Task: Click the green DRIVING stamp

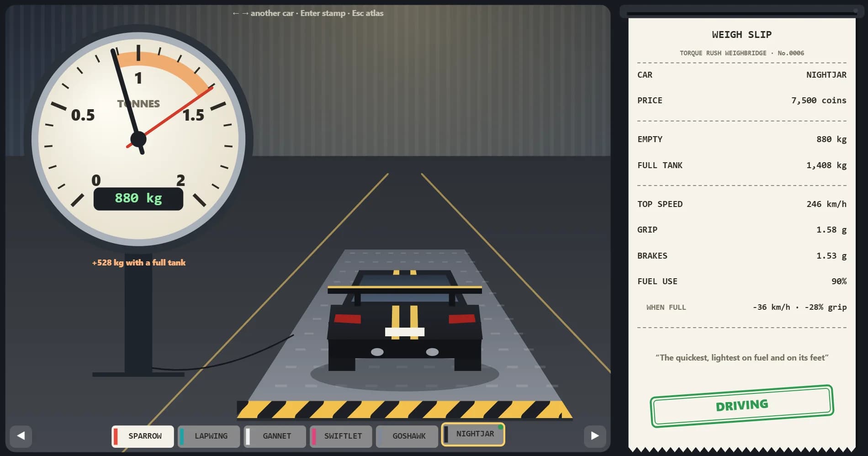Action: click(742, 406)
